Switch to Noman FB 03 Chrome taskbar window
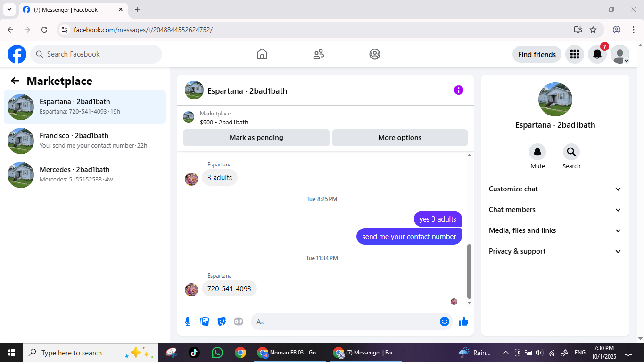The height and width of the screenshot is (362, 644). (x=289, y=353)
